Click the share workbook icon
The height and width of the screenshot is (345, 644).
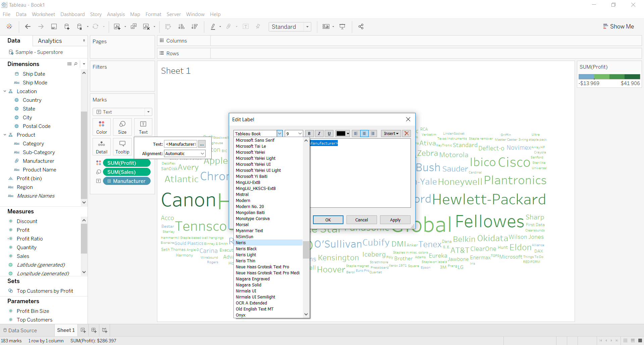(361, 27)
